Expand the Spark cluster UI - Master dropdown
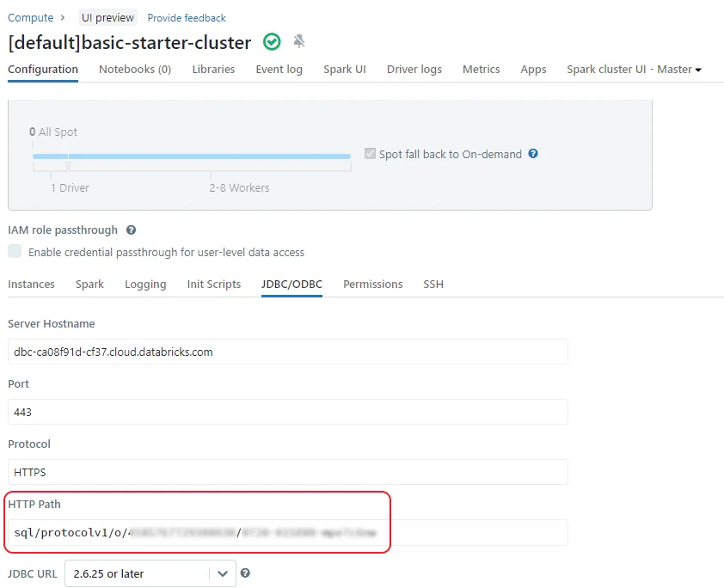This screenshot has height=588, width=724. 634,70
